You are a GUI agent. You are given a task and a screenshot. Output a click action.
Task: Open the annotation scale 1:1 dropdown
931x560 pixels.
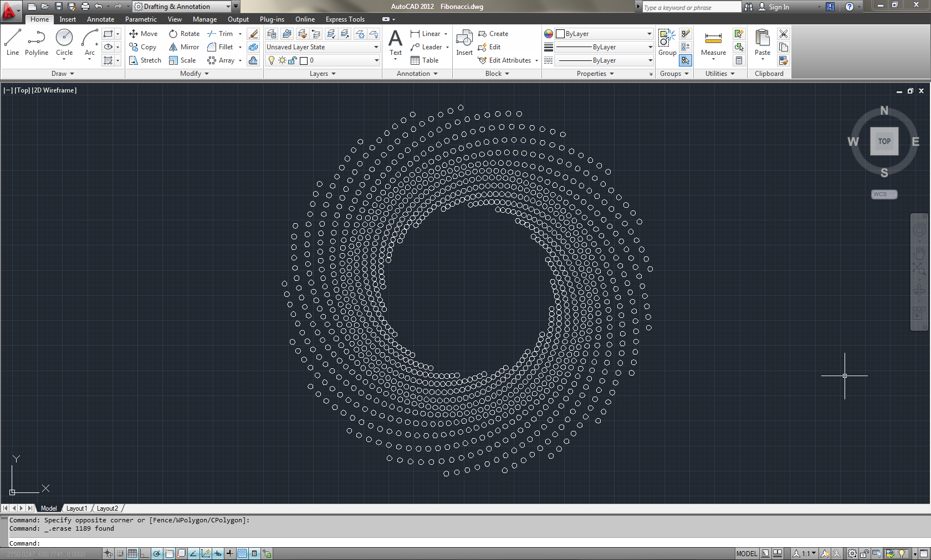(807, 553)
